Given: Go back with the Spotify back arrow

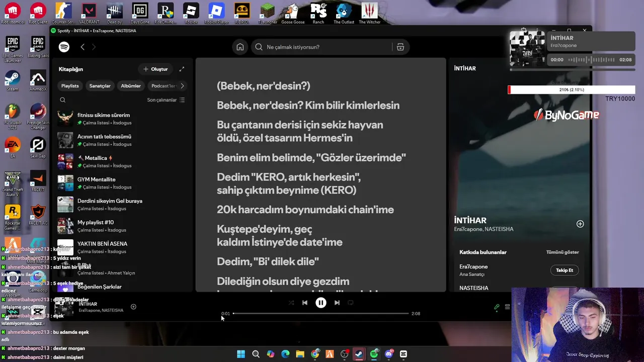Looking at the screenshot, I should tap(83, 47).
